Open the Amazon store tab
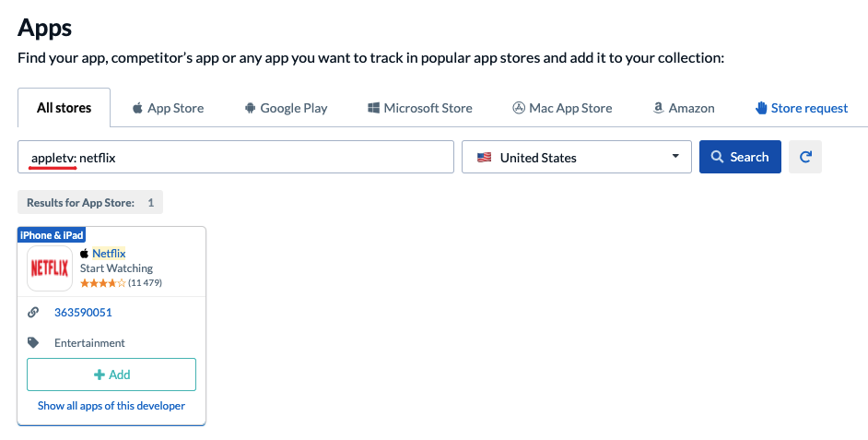 click(x=684, y=108)
